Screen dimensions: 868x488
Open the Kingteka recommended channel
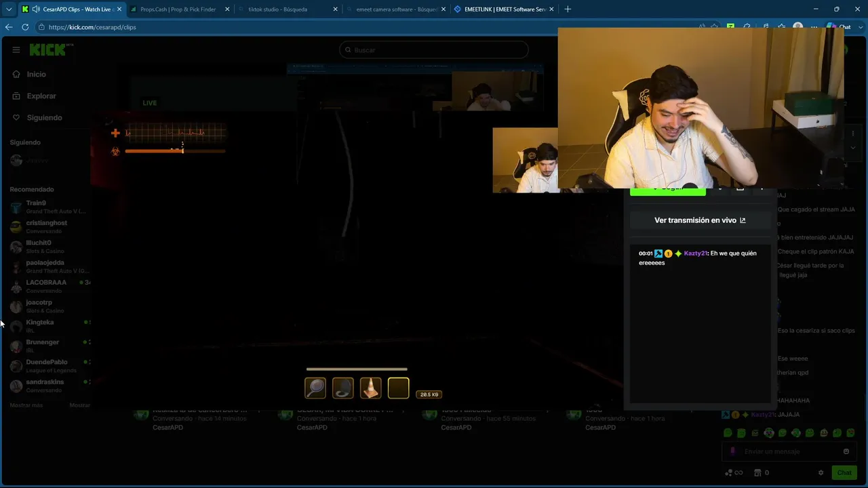(x=50, y=326)
